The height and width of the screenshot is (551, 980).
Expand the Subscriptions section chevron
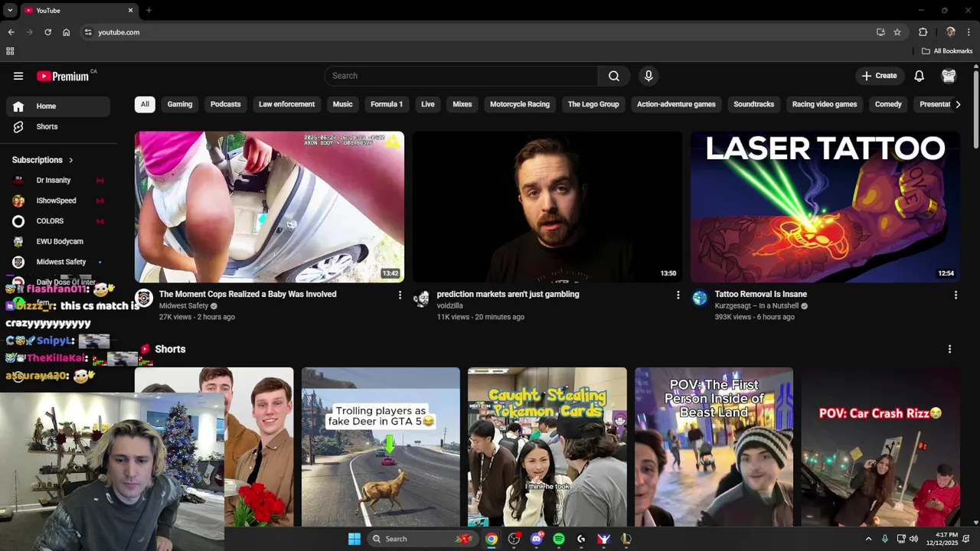pyautogui.click(x=71, y=160)
